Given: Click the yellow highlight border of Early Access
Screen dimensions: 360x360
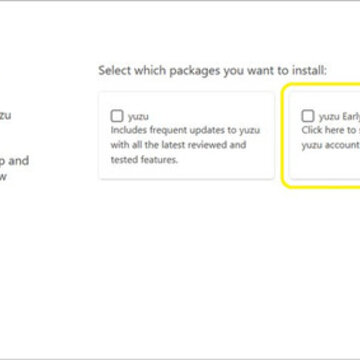Looking at the screenshot, I should (283, 136).
